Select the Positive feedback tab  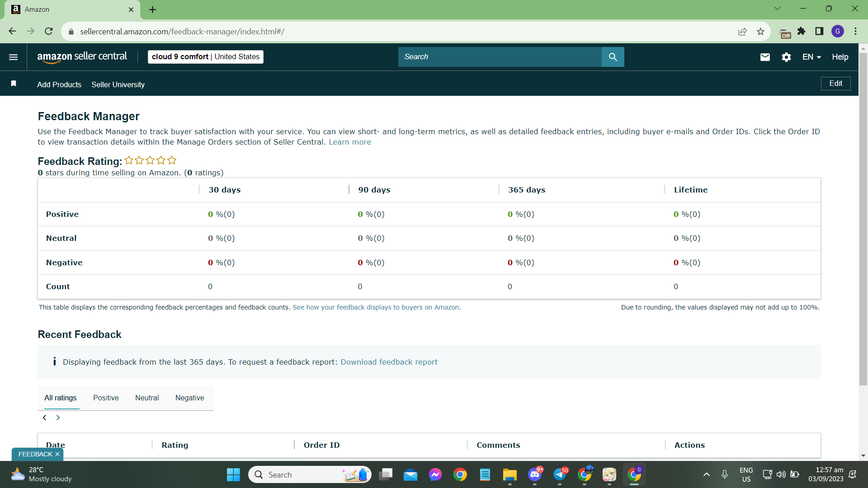click(106, 398)
